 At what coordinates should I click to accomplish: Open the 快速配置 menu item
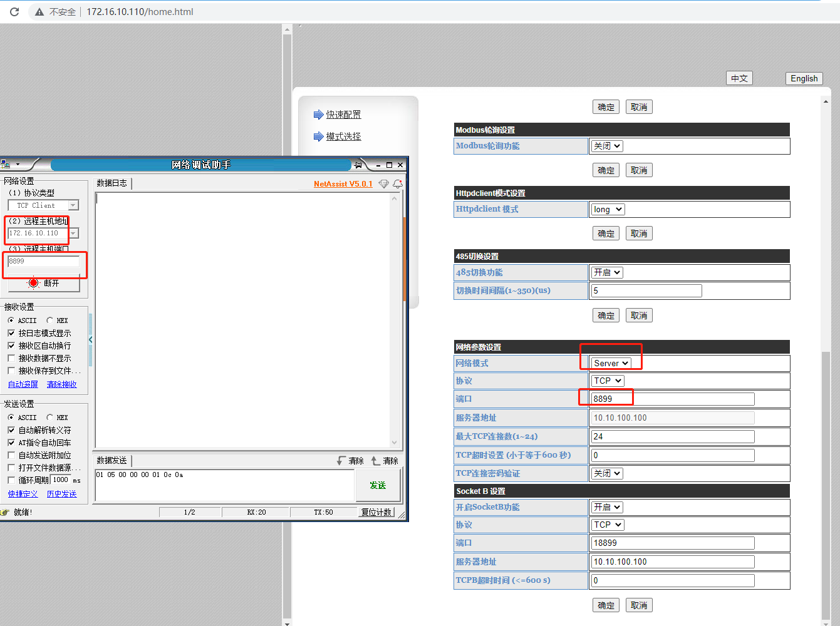[x=343, y=115]
